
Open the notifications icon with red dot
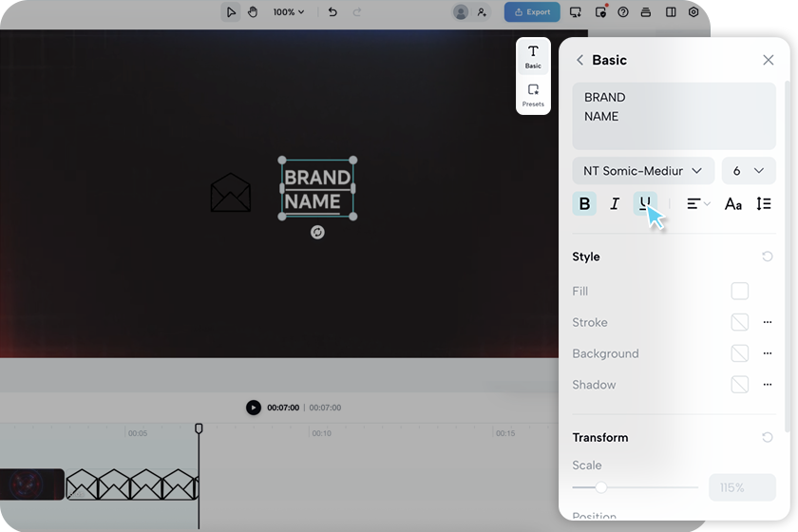coord(600,11)
